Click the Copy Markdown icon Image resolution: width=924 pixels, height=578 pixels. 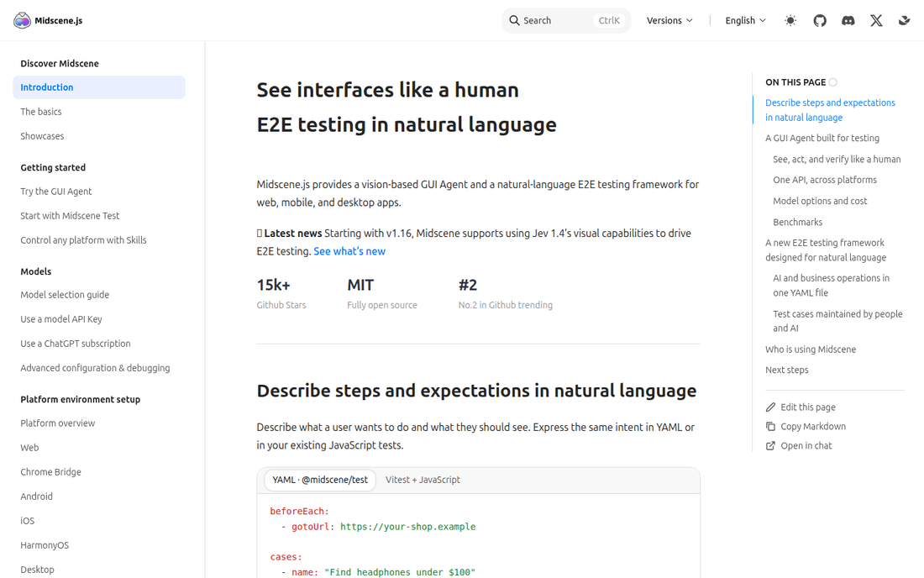point(770,427)
